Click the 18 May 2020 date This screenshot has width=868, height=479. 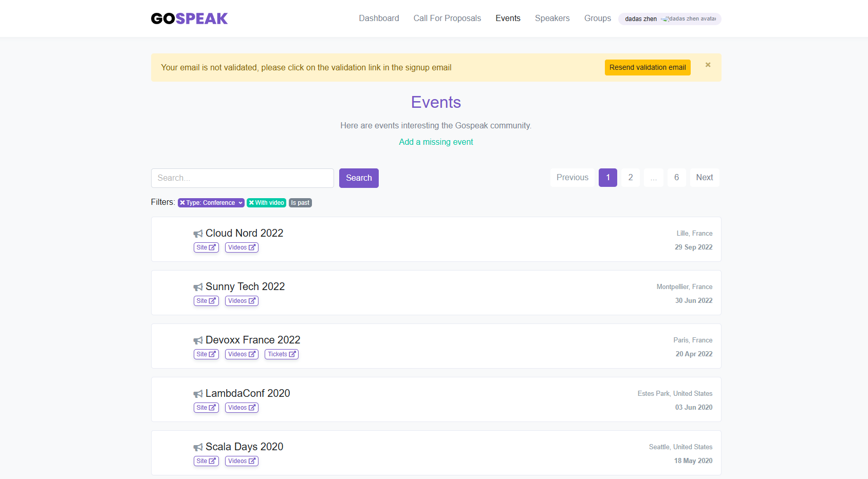point(693,461)
